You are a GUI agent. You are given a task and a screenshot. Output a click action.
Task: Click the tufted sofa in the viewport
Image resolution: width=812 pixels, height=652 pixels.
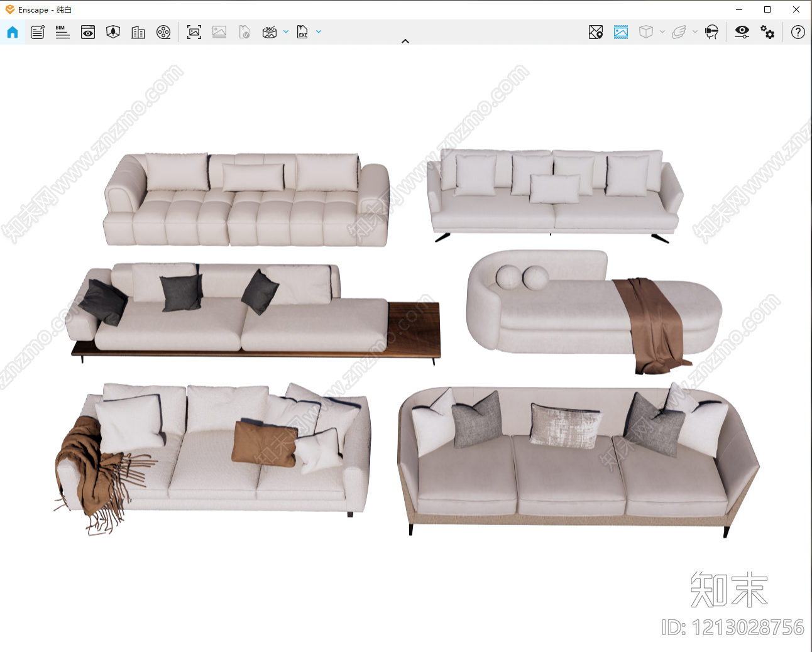247,200
